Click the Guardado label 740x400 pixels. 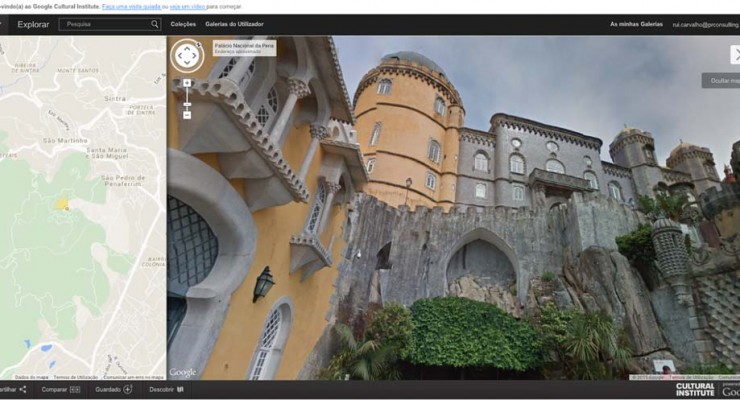click(108, 390)
